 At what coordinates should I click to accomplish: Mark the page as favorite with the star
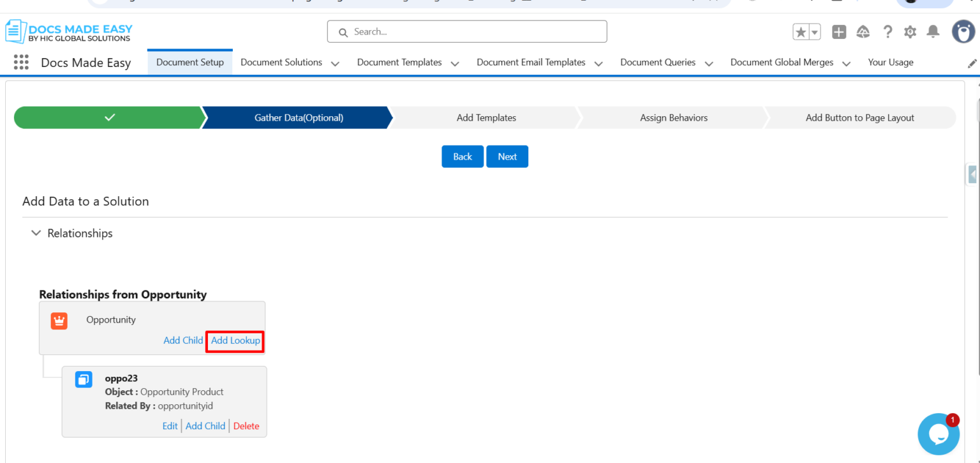802,31
